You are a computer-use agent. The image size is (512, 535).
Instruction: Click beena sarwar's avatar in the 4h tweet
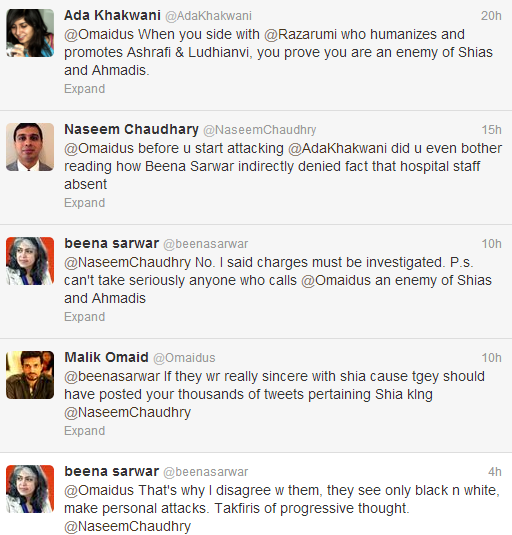pos(30,489)
